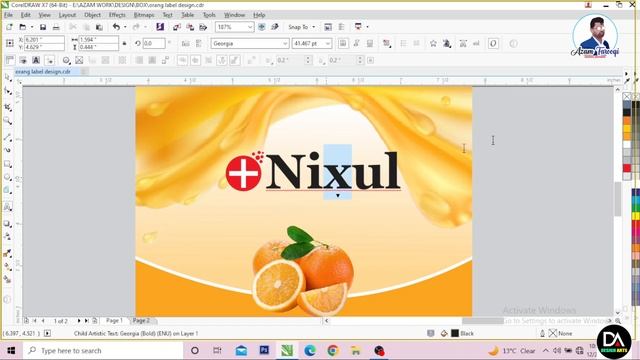The image size is (640, 360).
Task: Open the Bitmaps menu
Action: pos(144,15)
